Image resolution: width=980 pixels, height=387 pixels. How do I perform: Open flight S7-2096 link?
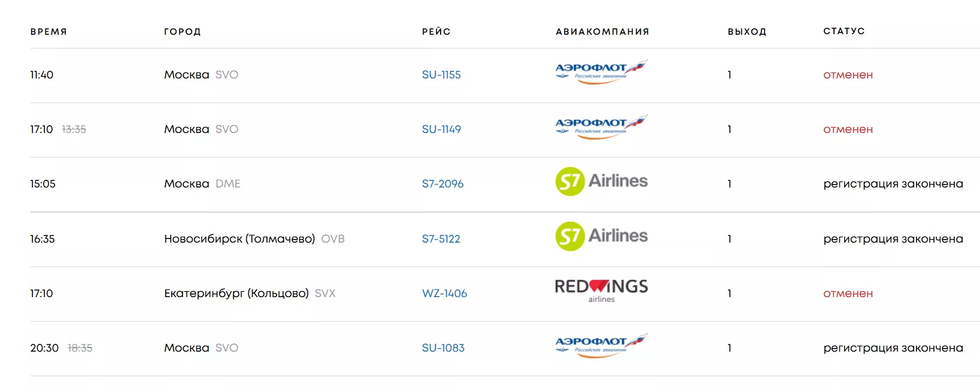[x=442, y=184]
